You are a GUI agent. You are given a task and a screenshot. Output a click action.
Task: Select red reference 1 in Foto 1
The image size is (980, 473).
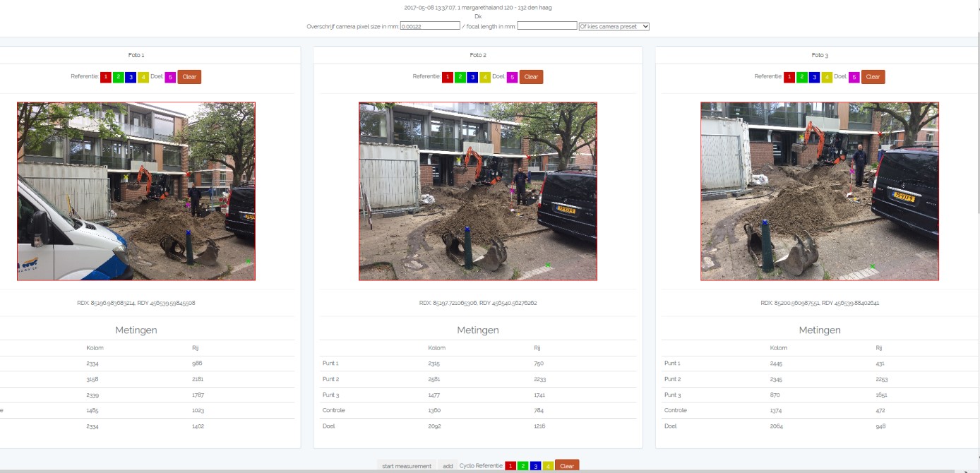pos(106,77)
